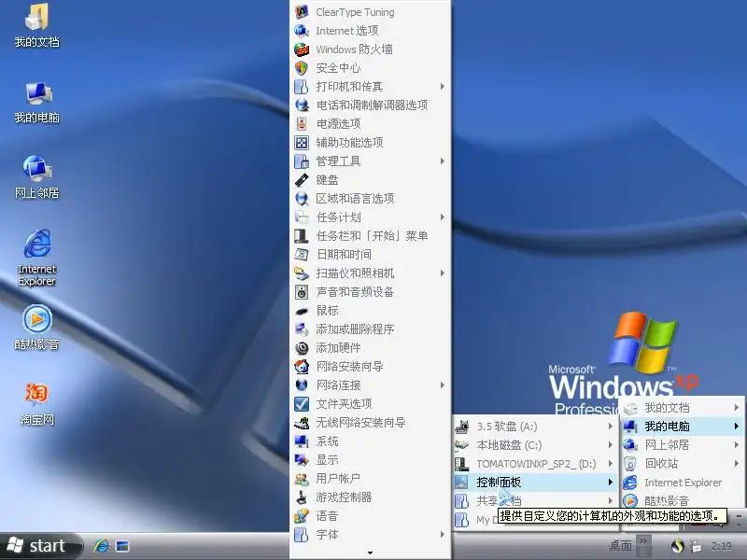Screen dimensions: 747x560
Task: Click the Start button
Action: [x=39, y=546]
